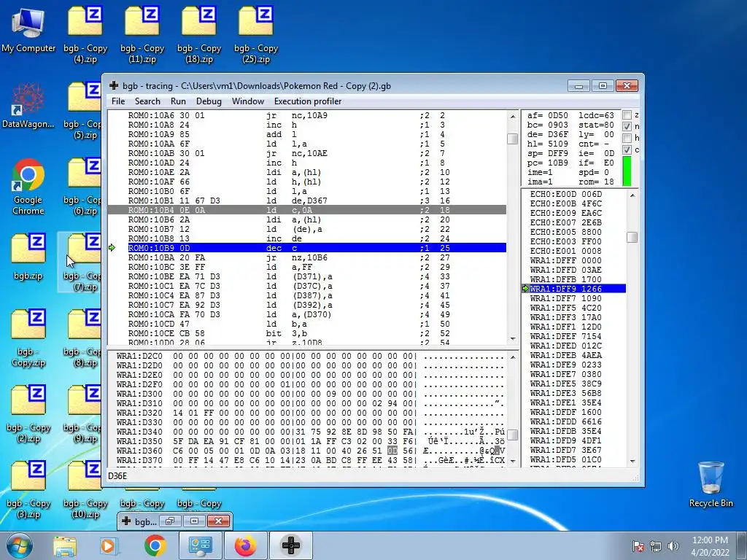The width and height of the screenshot is (747, 560).
Task: Click the disassembly pane scroll-up arrow
Action: click(513, 116)
